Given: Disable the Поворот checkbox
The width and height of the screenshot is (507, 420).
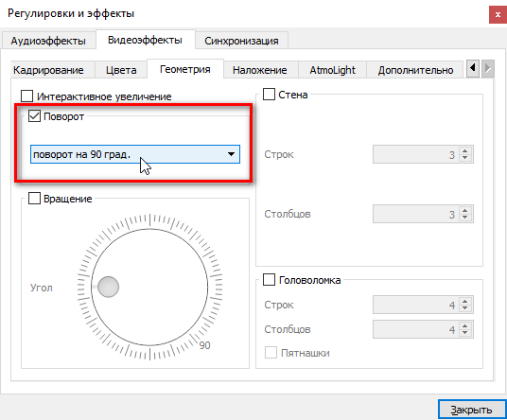Looking at the screenshot, I should click(34, 116).
